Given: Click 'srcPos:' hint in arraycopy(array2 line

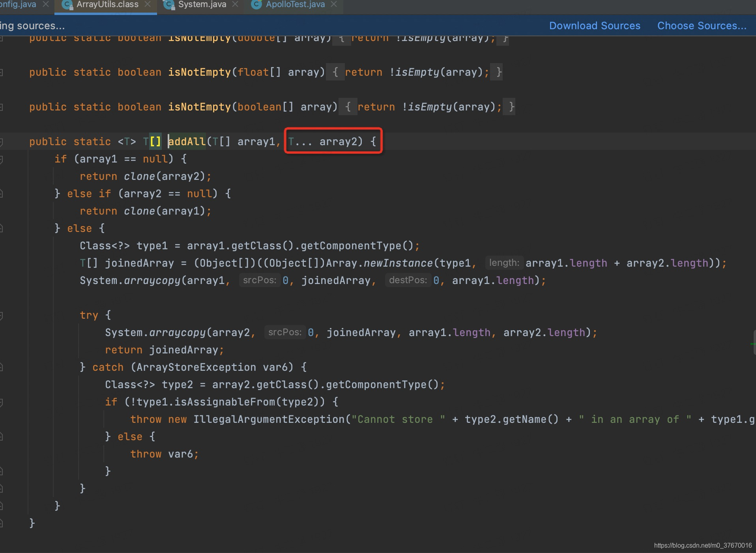Looking at the screenshot, I should (x=284, y=332).
